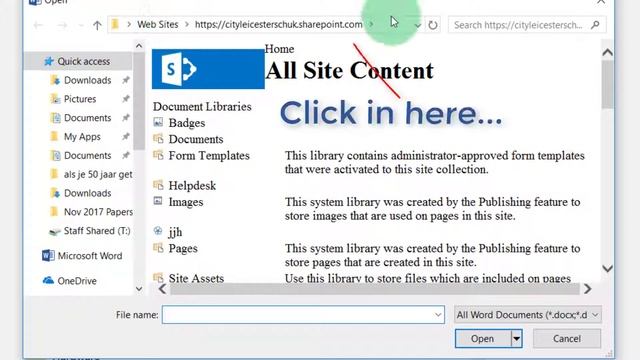Image resolution: width=640 pixels, height=360 pixels.
Task: Open the Form Templates link
Action: [209, 156]
